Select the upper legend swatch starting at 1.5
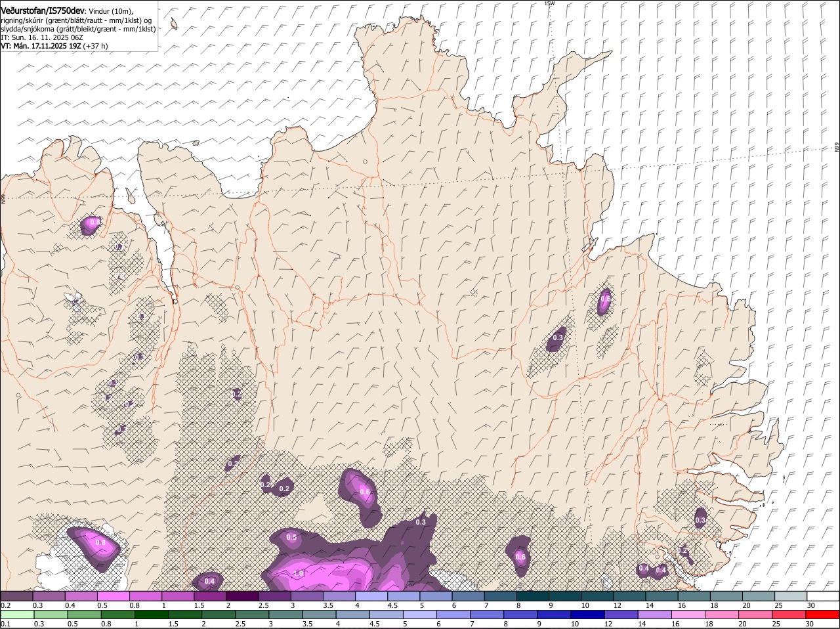The width and height of the screenshot is (840, 629). coord(210,596)
